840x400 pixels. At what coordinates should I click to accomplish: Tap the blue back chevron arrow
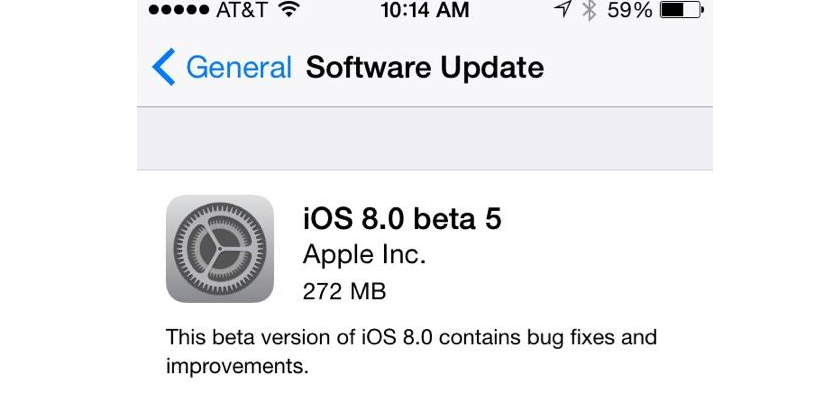pos(163,67)
